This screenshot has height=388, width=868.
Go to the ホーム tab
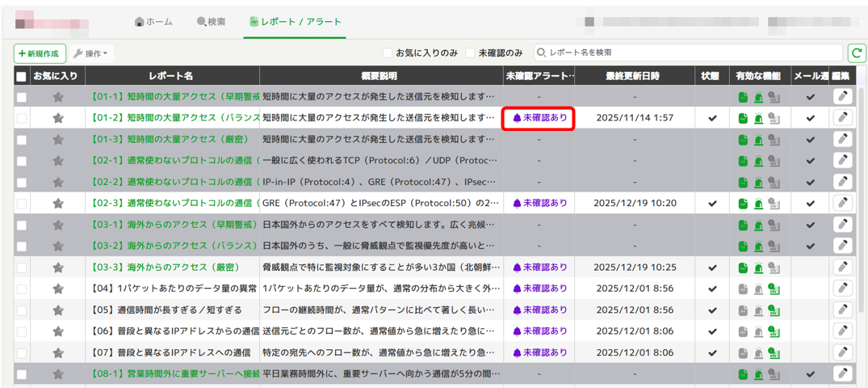coord(154,22)
